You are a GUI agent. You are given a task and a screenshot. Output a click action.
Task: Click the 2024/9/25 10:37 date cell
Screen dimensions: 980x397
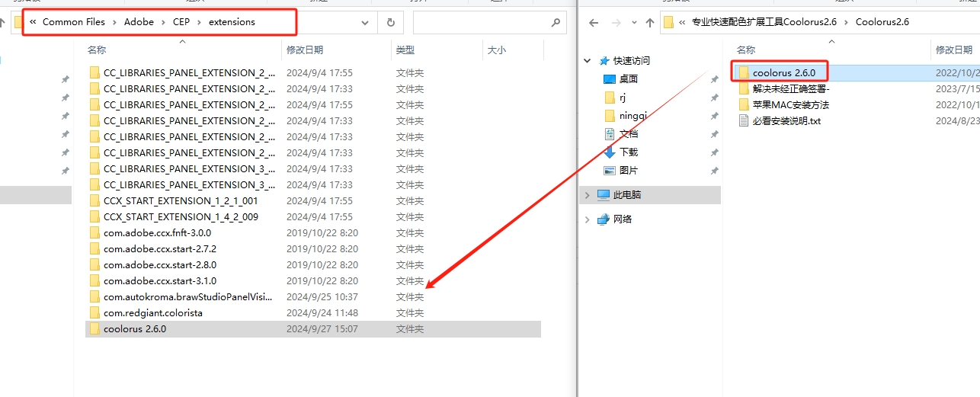322,296
